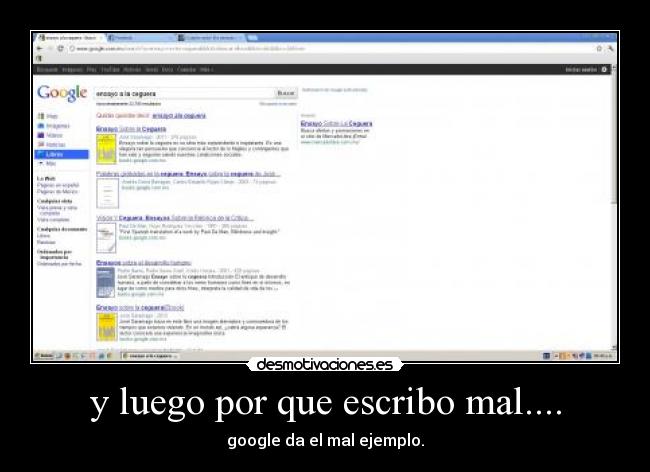
Task: Open first result Ensayo Sobre la Ceguera
Action: [131, 129]
